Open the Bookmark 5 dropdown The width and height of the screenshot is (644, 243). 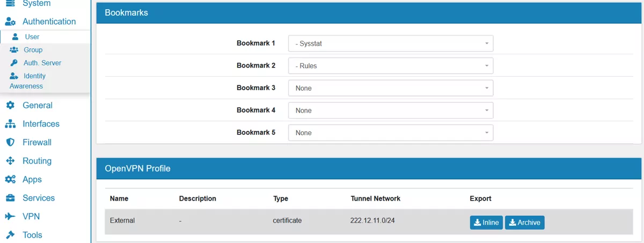(391, 132)
